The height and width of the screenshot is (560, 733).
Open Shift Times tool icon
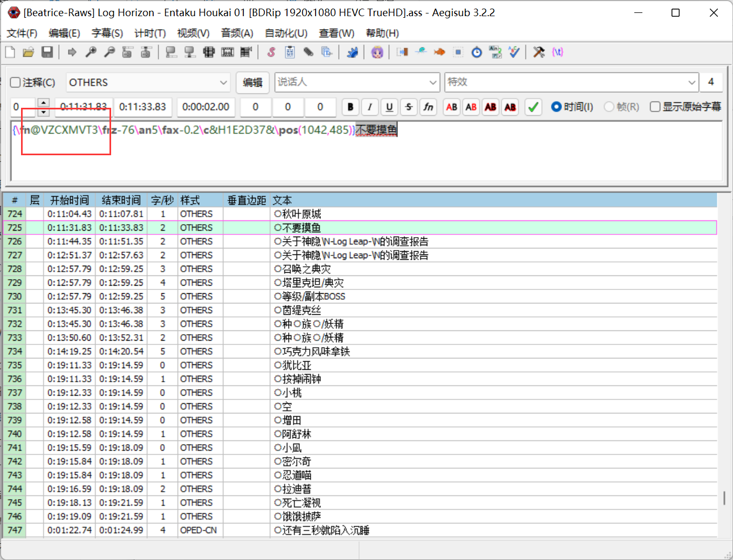click(402, 52)
